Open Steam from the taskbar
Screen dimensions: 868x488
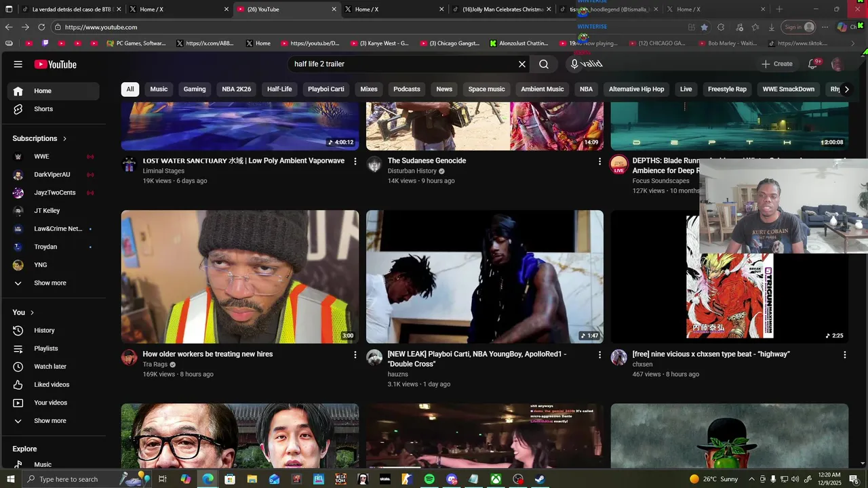[x=540, y=479]
